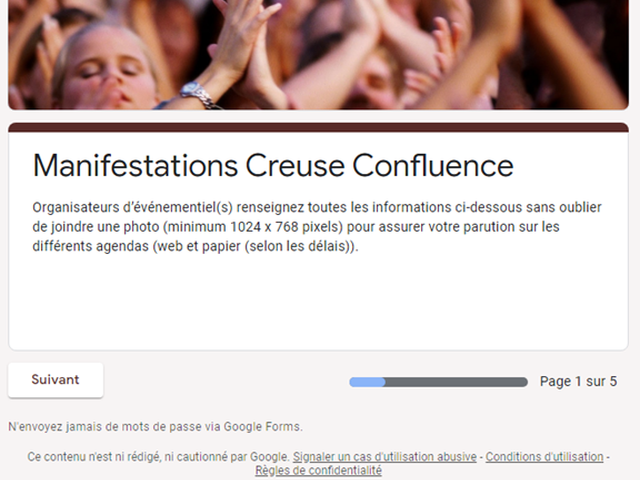This screenshot has height=480, width=640.
Task: Click the applauding crowd header image
Action: [x=318, y=55]
